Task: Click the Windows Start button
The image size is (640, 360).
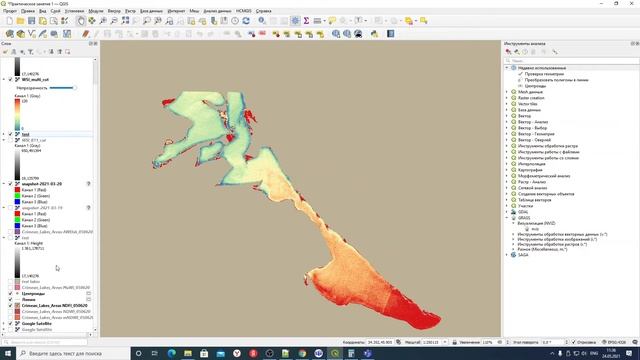Action: pyautogui.click(x=8, y=353)
